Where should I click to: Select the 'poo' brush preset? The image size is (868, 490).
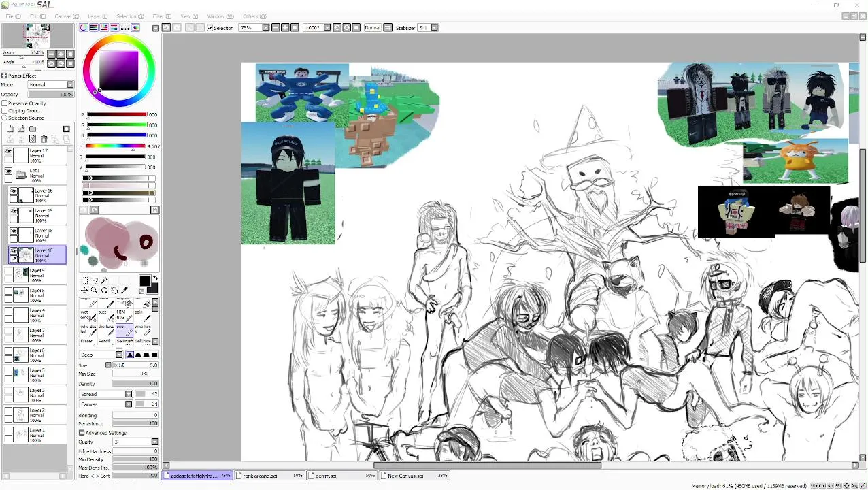(x=124, y=330)
